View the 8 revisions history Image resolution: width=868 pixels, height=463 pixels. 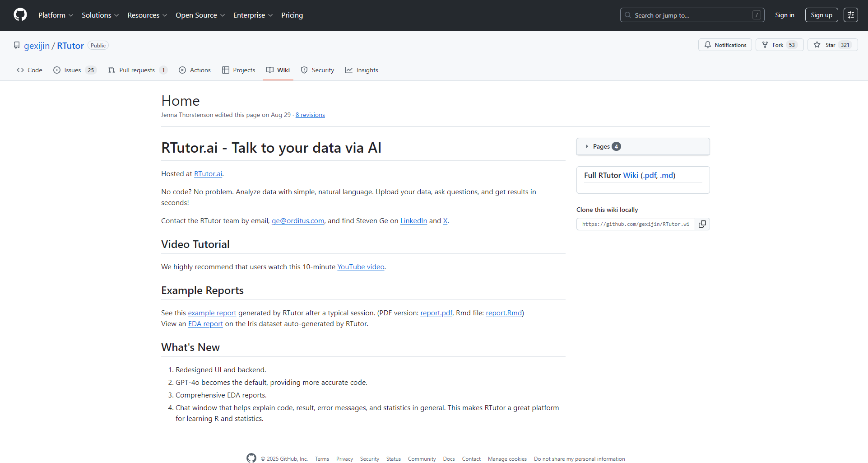coord(310,115)
